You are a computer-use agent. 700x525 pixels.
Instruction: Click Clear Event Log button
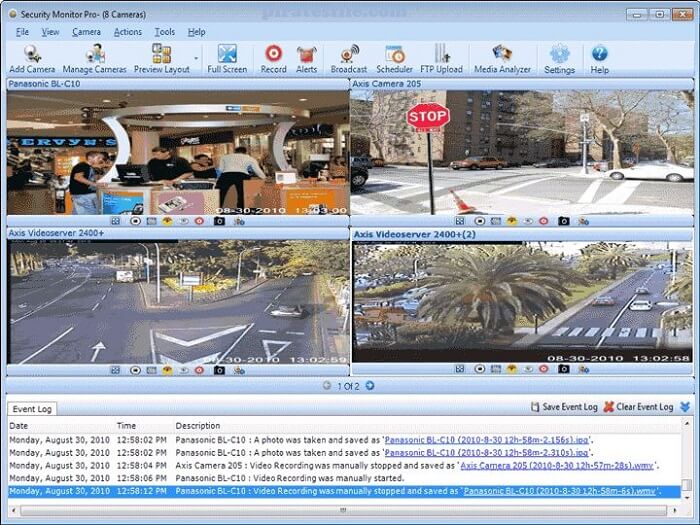point(638,407)
